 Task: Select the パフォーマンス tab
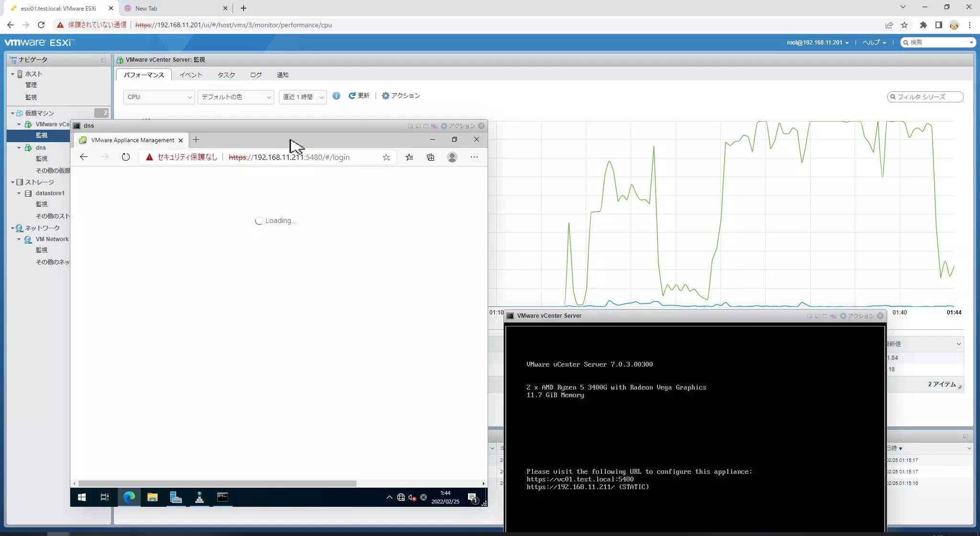(x=144, y=75)
